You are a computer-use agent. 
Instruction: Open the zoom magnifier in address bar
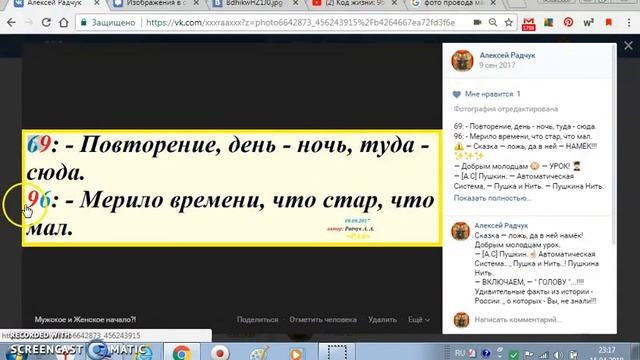tap(493, 22)
